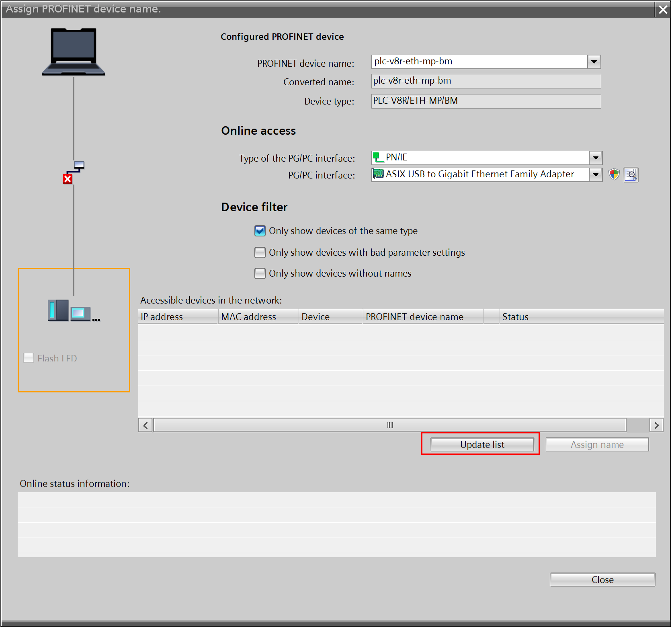Click the ASIX network adapter card icon
Screen dimensions: 672x628
pos(378,174)
